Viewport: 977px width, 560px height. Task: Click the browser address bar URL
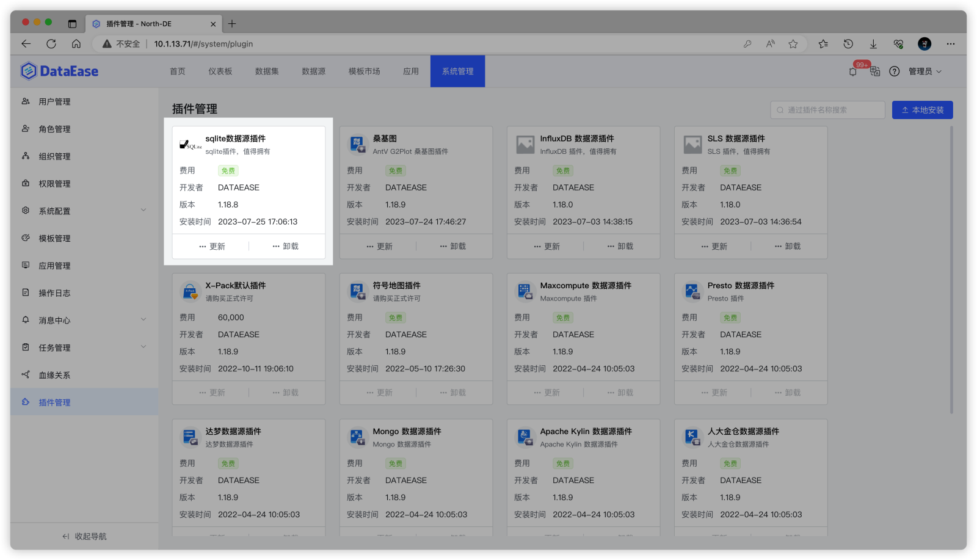tap(203, 44)
